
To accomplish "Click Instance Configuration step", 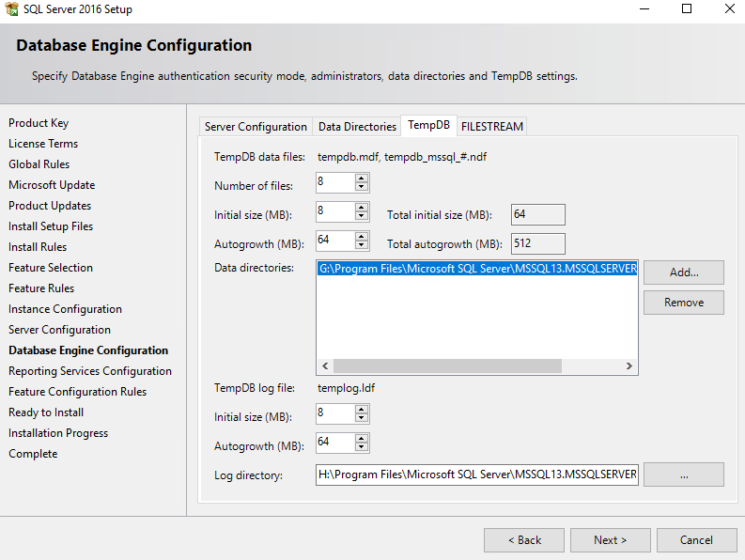I will pos(65,309).
